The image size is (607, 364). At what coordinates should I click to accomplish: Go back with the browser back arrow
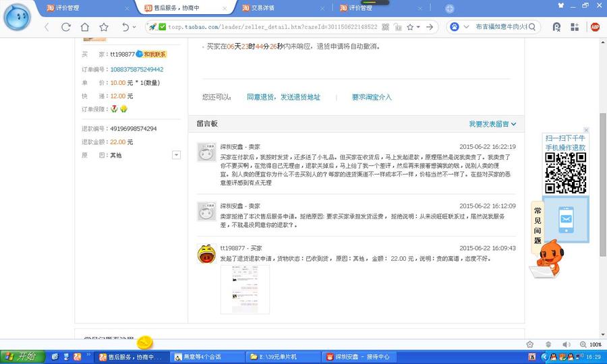point(47,27)
